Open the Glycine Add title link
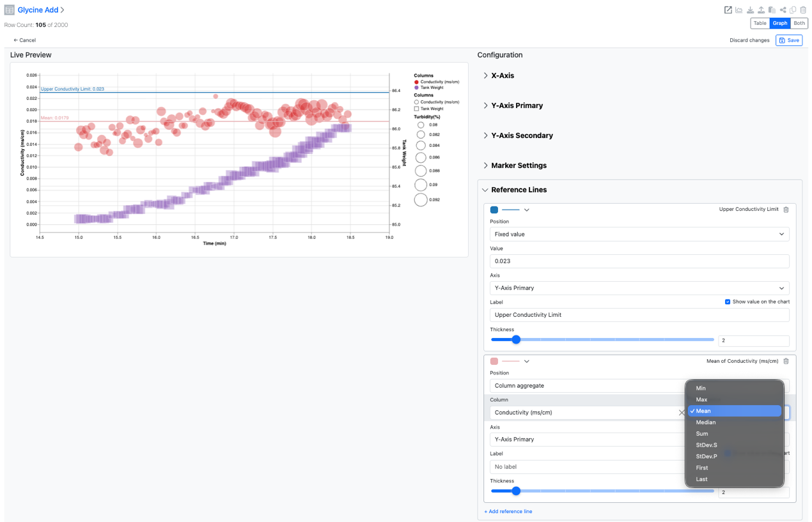812x522 pixels. pos(38,10)
